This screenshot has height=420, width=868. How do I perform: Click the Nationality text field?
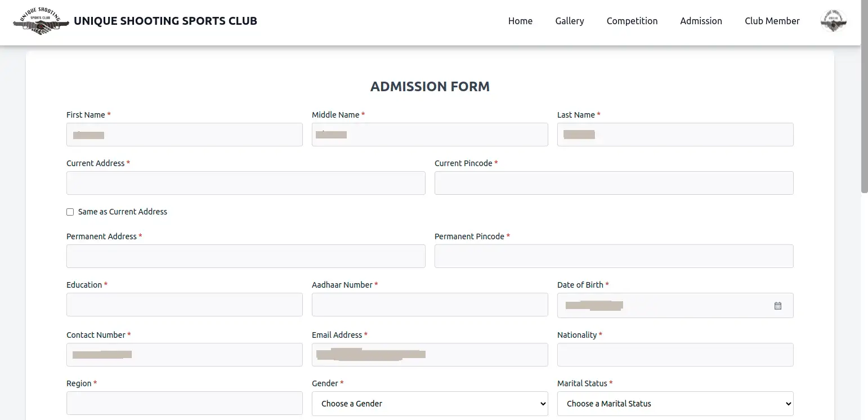point(675,355)
